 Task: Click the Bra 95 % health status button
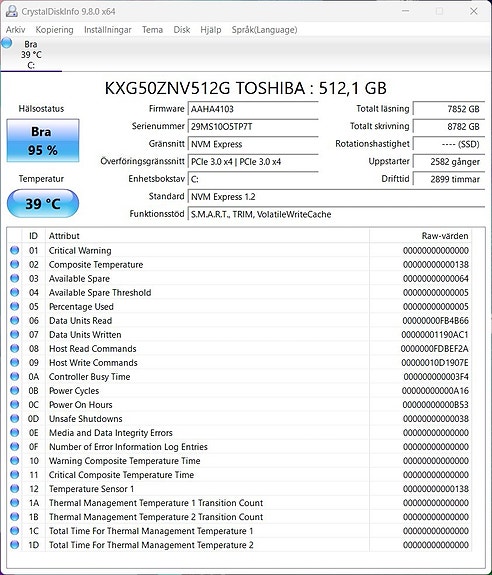(x=43, y=140)
